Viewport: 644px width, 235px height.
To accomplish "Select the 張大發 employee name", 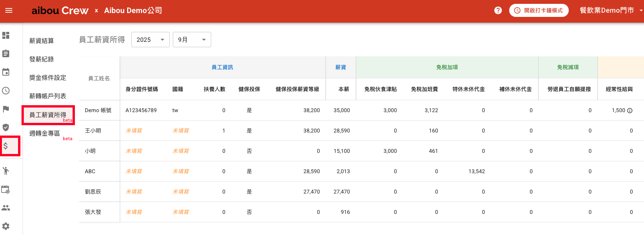I will point(93,212).
